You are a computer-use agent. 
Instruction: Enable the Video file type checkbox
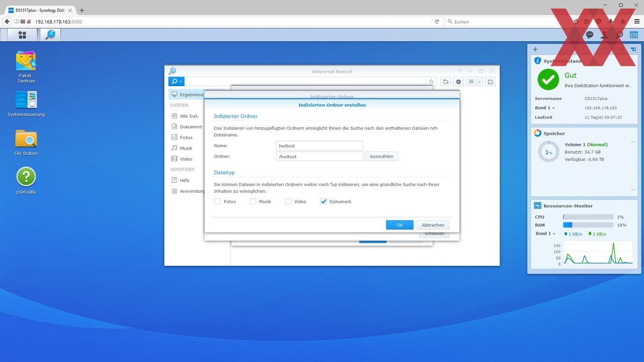(288, 202)
